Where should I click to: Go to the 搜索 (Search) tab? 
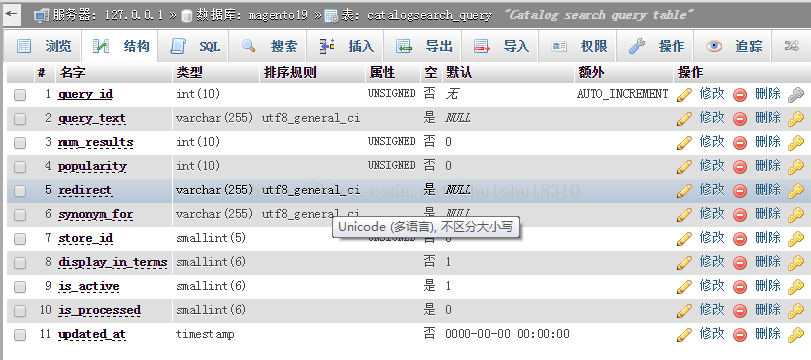click(x=269, y=47)
